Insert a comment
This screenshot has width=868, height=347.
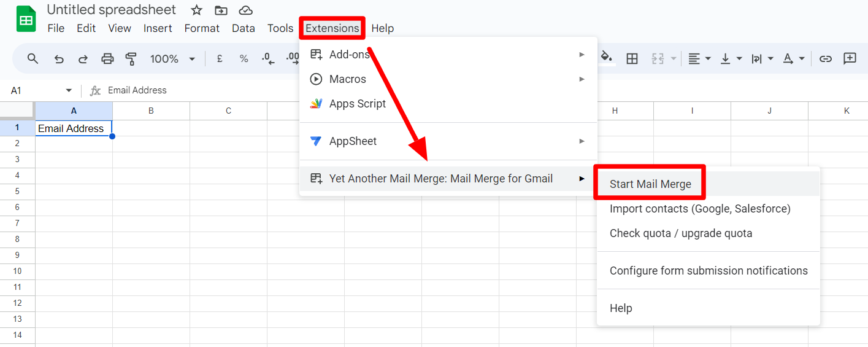(x=850, y=58)
